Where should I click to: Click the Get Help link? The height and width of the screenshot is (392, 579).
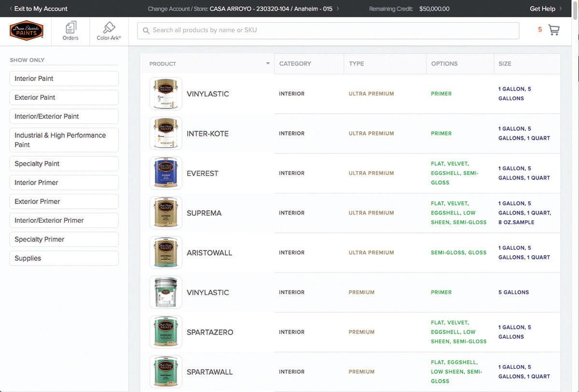click(542, 9)
